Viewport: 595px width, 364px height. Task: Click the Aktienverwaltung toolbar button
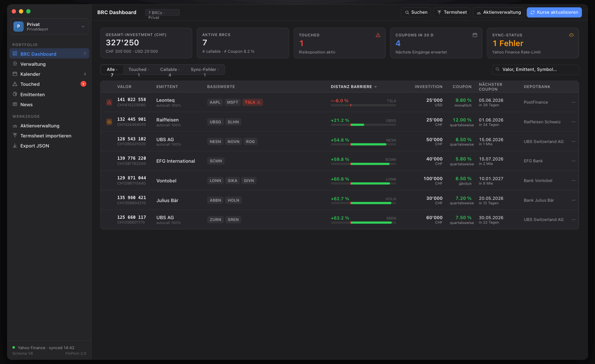coord(499,12)
